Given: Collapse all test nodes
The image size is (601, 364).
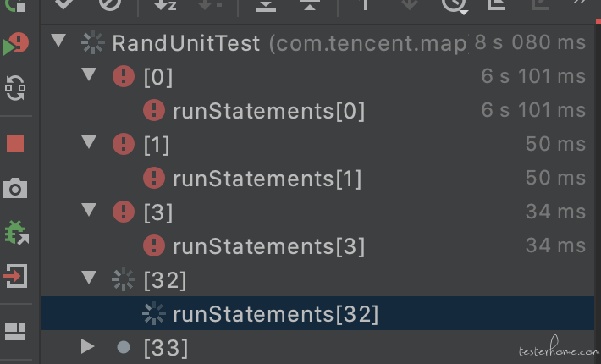Looking at the screenshot, I should (310, 4).
